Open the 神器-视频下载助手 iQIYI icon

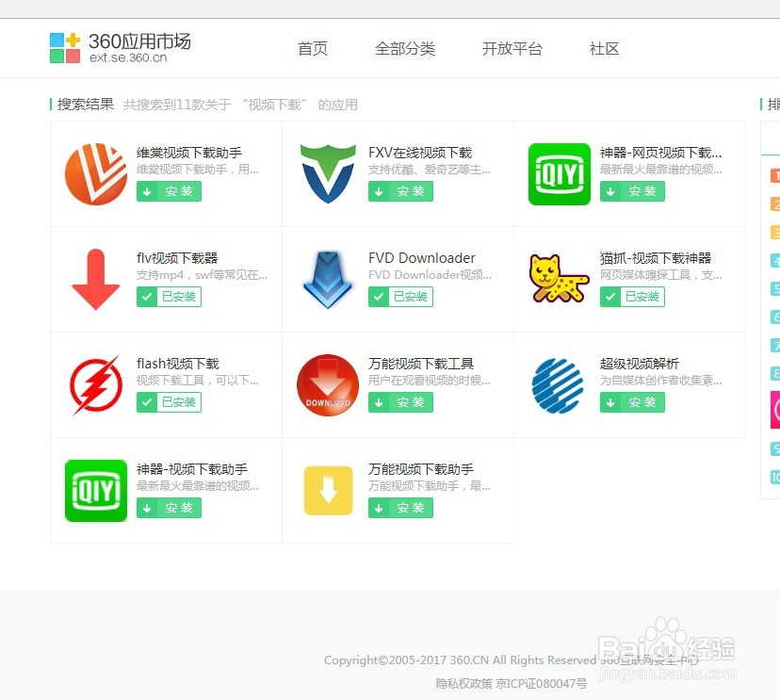96,490
